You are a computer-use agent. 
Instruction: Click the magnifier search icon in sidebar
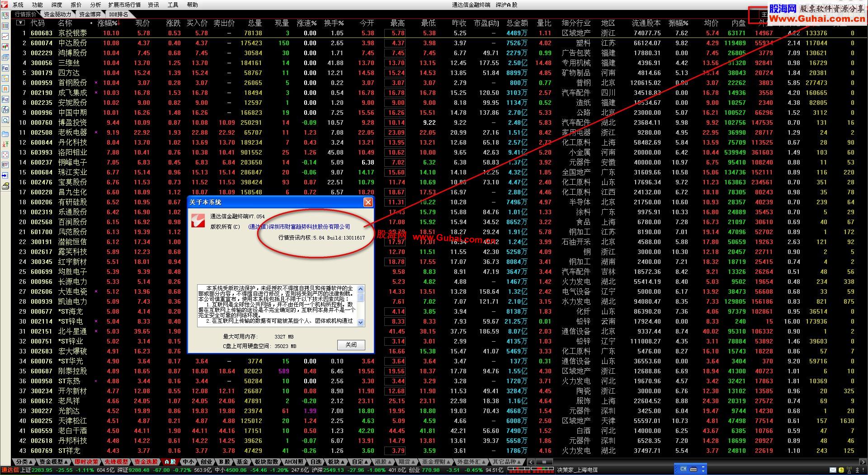[5, 120]
